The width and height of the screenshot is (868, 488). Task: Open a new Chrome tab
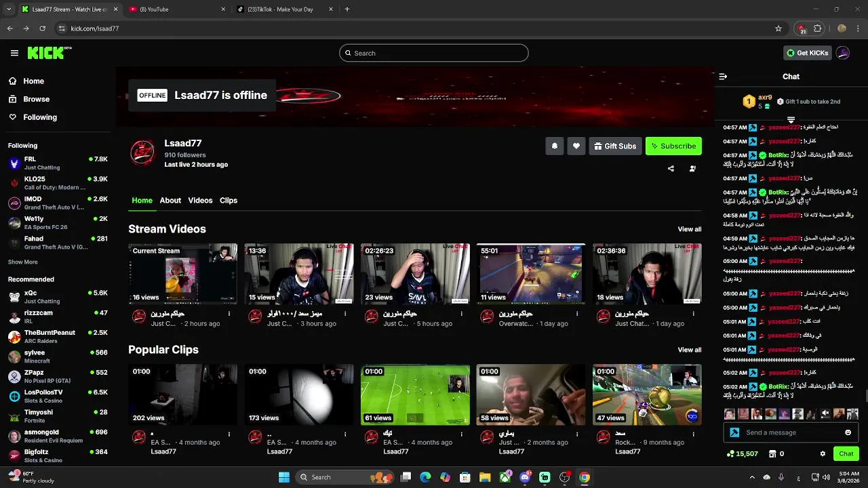pyautogui.click(x=347, y=9)
